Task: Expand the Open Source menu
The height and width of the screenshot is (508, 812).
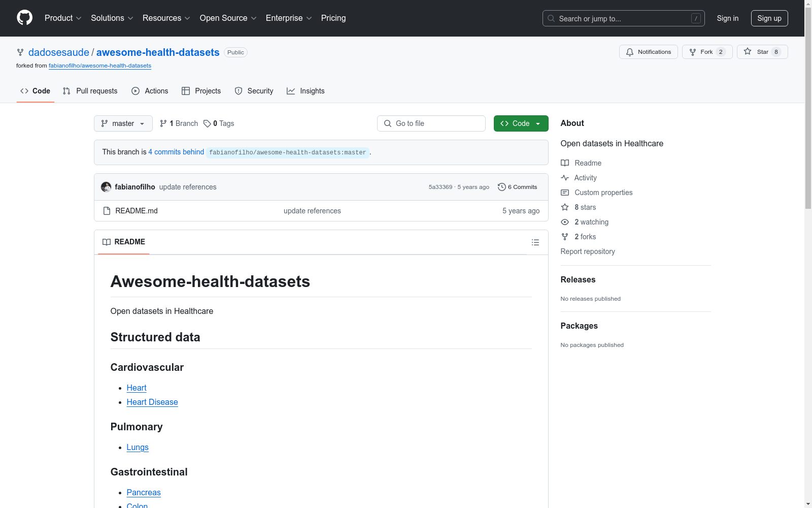Action: pyautogui.click(x=228, y=18)
